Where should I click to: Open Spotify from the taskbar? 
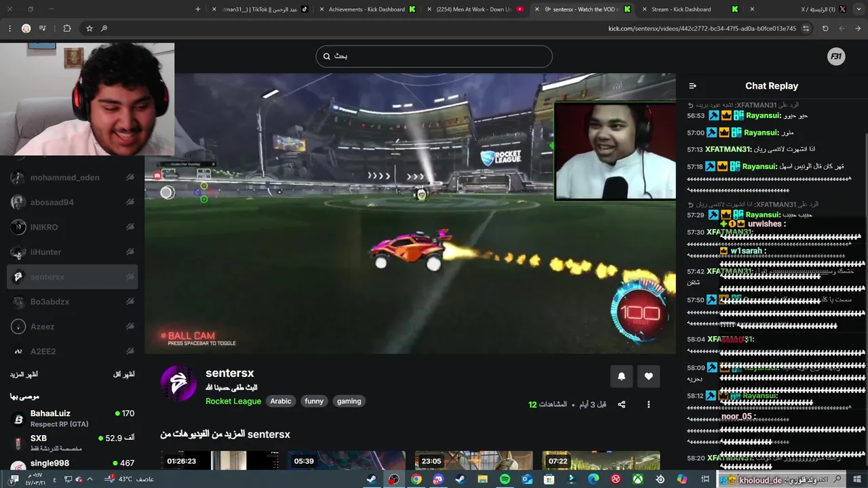tap(505, 479)
